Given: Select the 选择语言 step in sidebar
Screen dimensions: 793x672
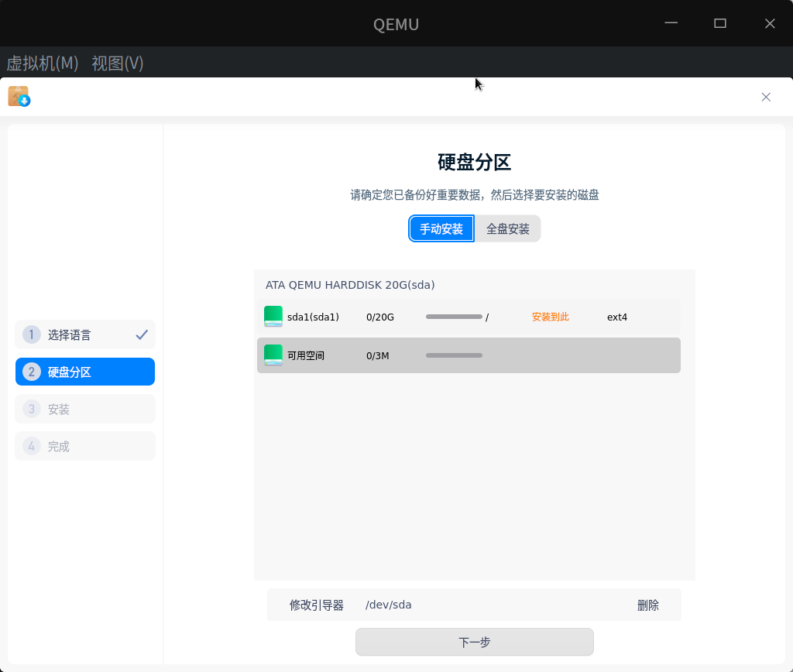Looking at the screenshot, I should tap(70, 335).
